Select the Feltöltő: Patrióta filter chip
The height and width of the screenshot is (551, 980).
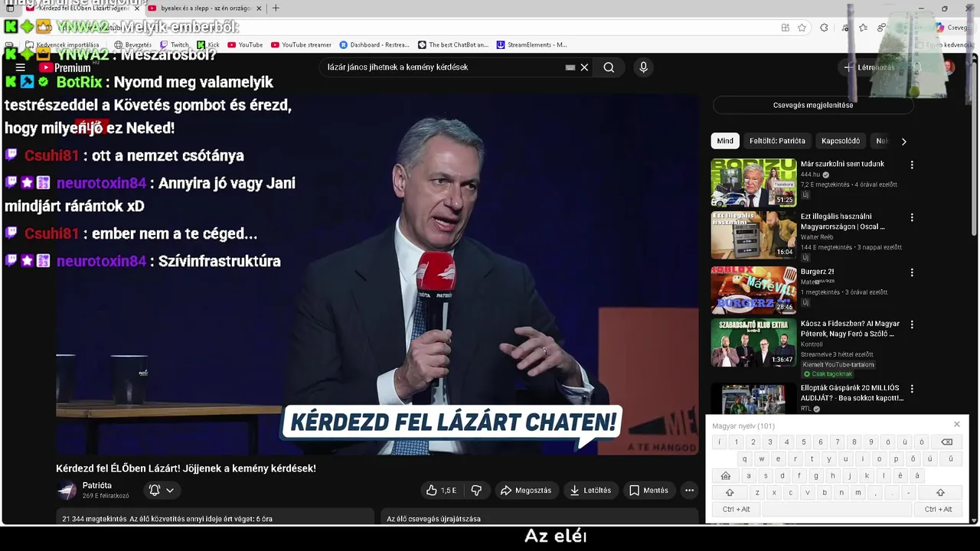point(777,141)
